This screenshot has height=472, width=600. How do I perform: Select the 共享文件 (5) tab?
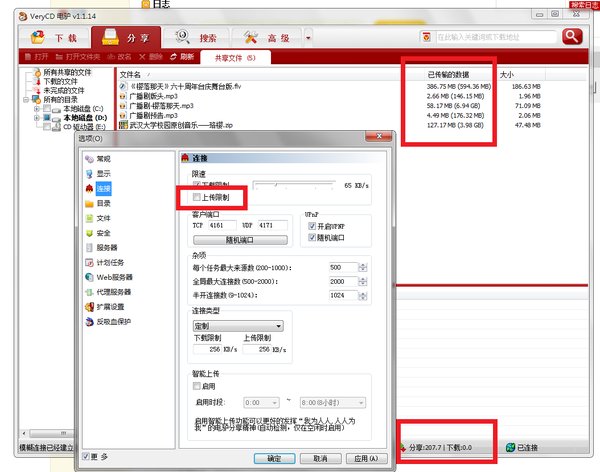235,58
